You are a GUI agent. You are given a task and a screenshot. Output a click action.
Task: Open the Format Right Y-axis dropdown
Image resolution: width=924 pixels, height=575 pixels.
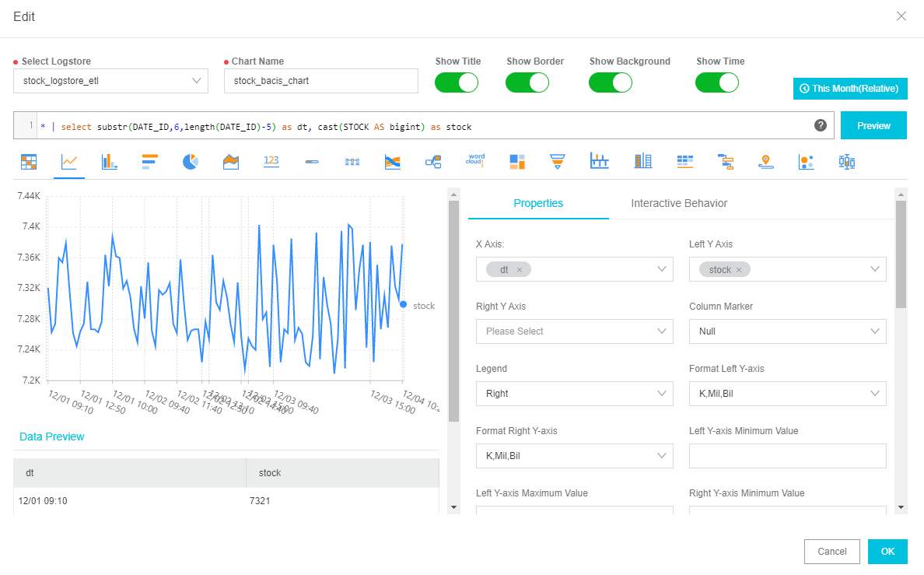click(x=575, y=456)
